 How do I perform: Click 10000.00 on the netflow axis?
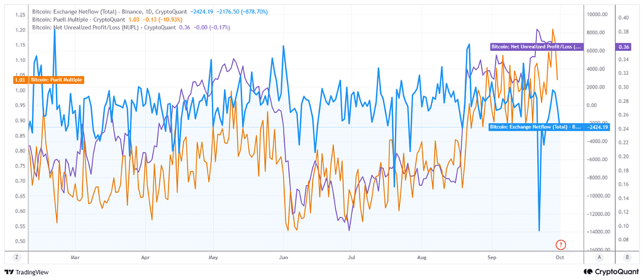pos(597,15)
